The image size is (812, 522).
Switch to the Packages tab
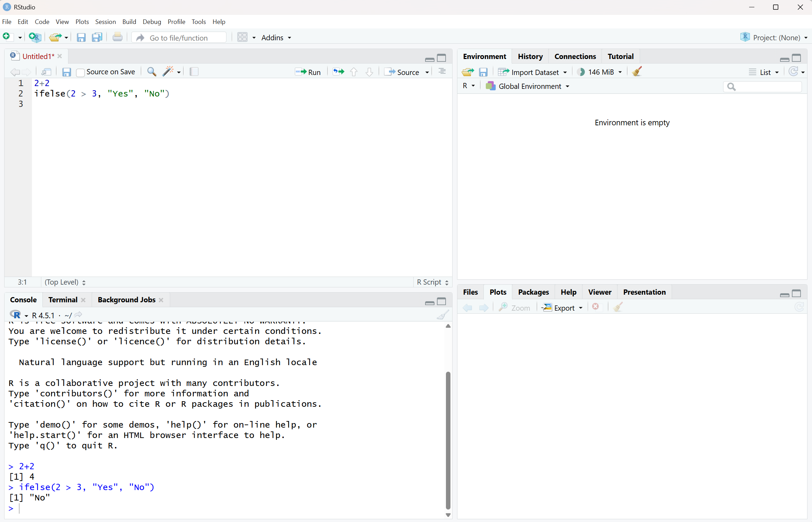[x=533, y=292]
